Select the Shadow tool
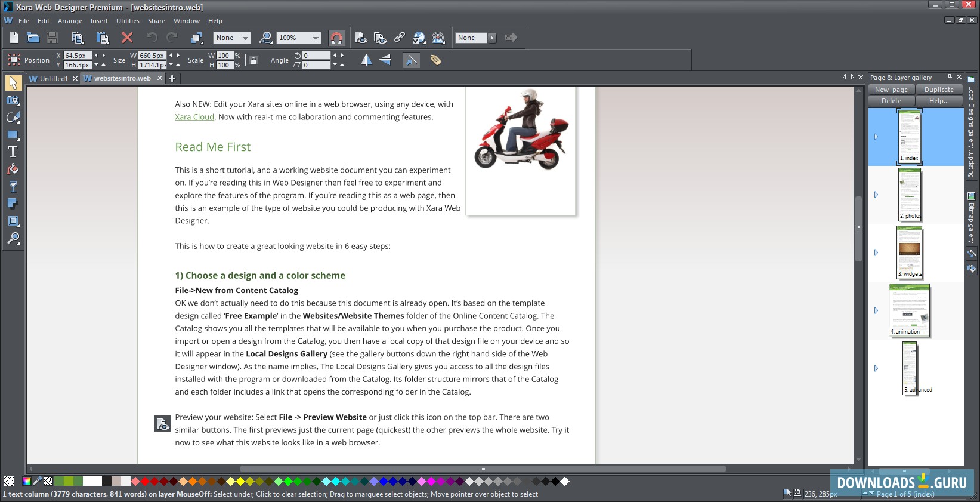Screen dimensions: 980x502 (x=13, y=204)
